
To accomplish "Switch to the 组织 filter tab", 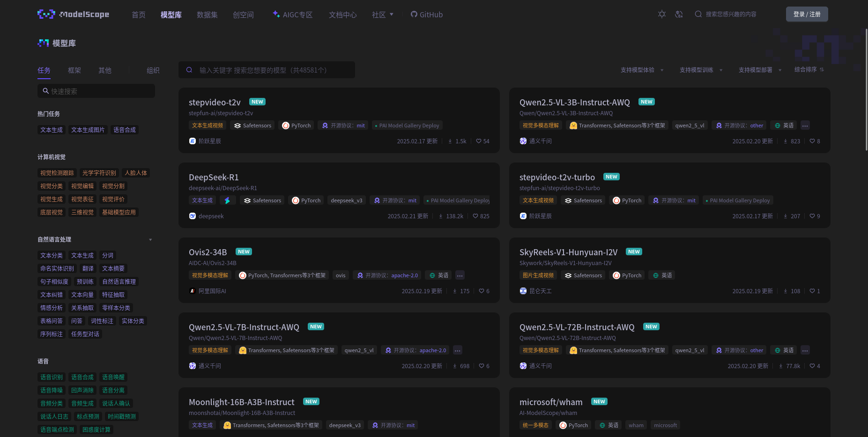I will tap(153, 70).
